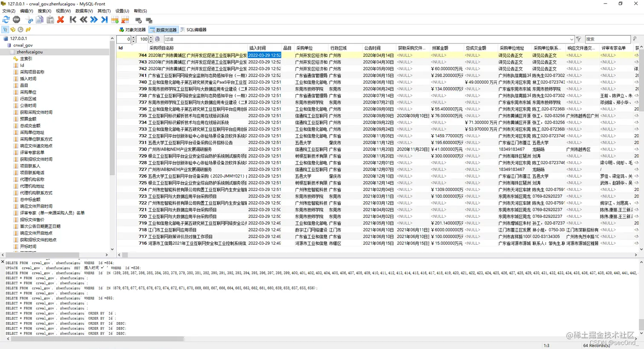The width and height of the screenshot is (644, 349).
Task: Increase the limit value 100 stepper
Action: [151, 37]
